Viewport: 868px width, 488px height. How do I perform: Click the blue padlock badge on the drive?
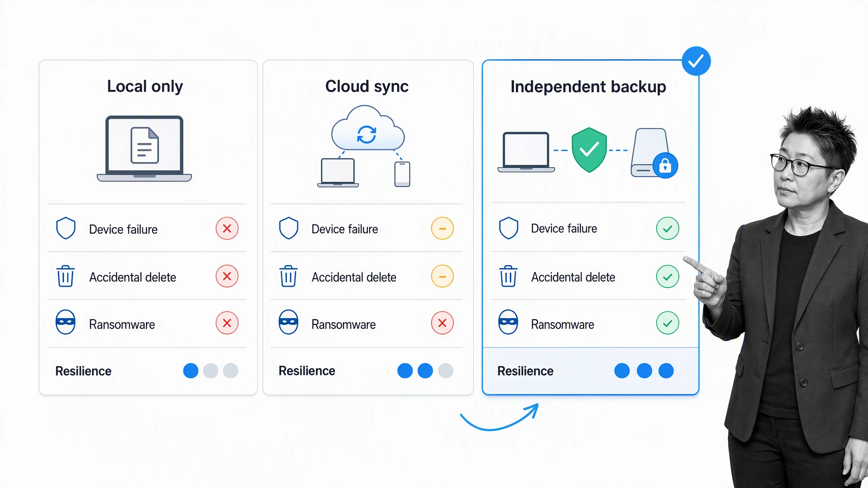pyautogui.click(x=665, y=165)
